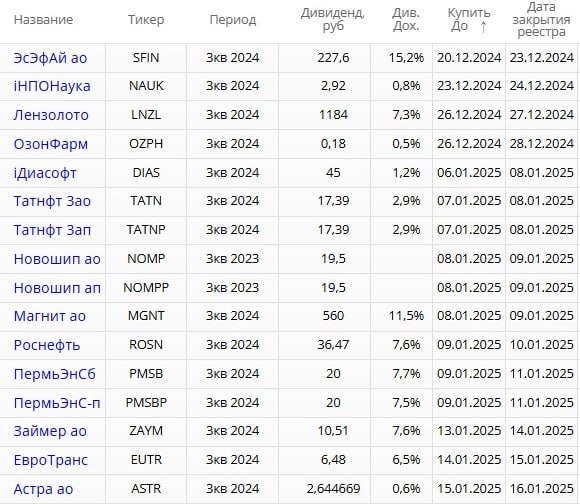
Task: Open the ЭсЭфАй ао stock link
Action: [50, 58]
